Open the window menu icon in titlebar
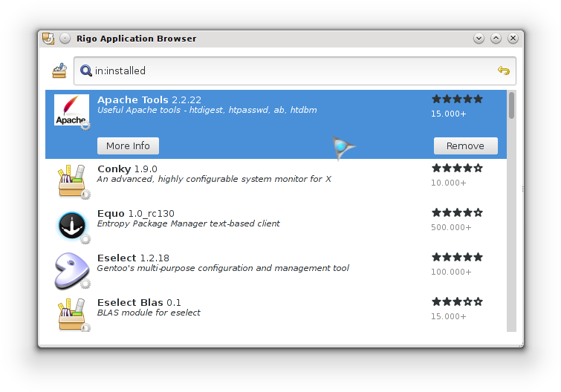This screenshot has height=392, width=561. 48,39
